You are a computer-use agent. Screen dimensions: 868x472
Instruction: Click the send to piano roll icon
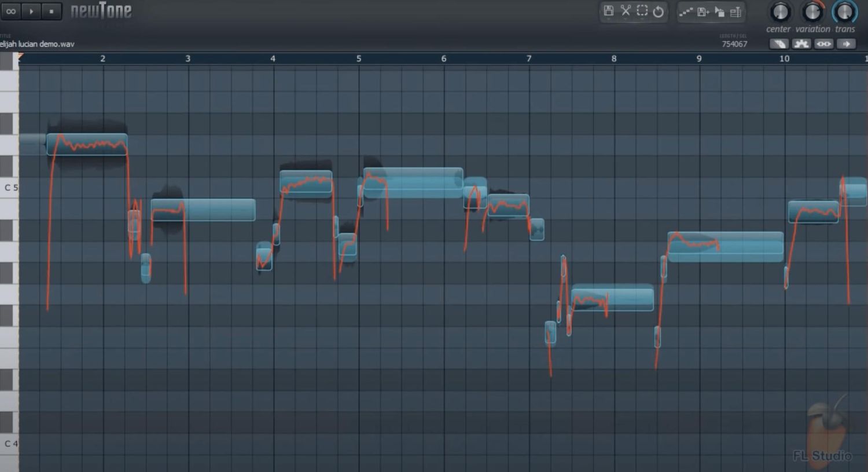(686, 12)
